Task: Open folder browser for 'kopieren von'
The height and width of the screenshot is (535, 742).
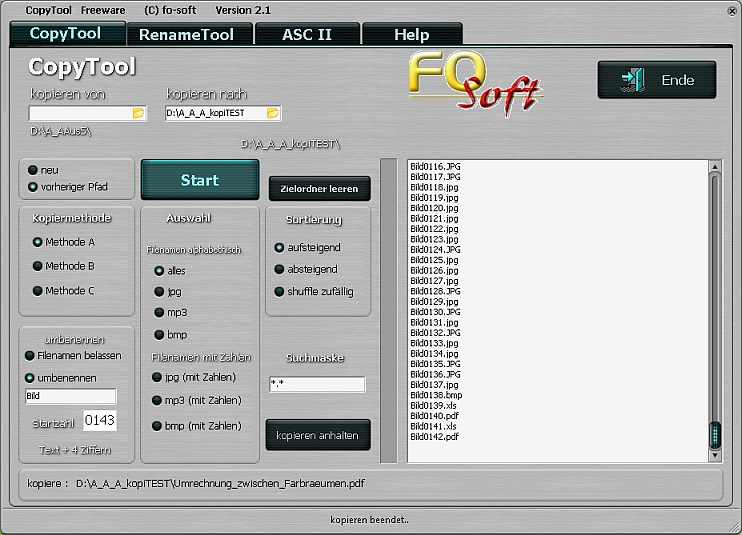Action: (x=138, y=113)
